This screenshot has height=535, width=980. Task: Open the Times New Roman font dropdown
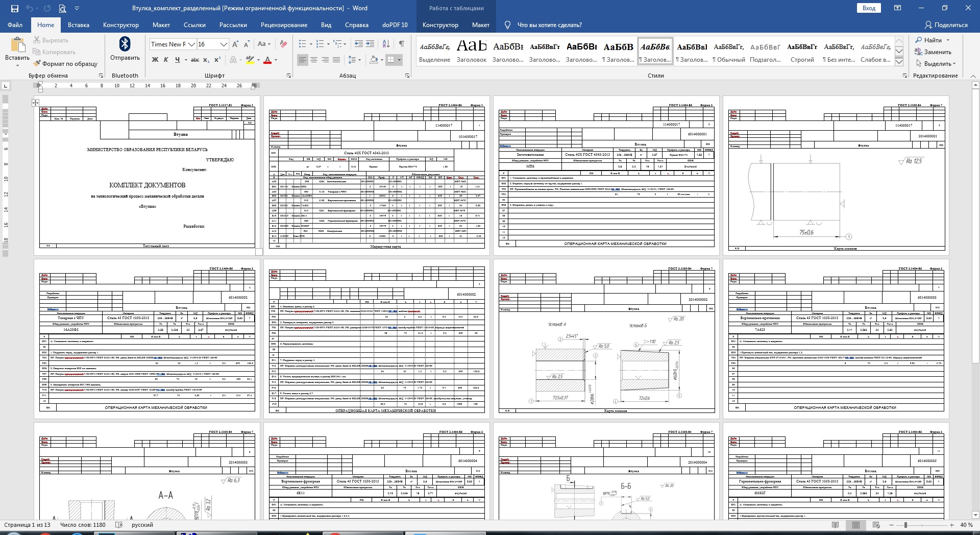pos(192,44)
